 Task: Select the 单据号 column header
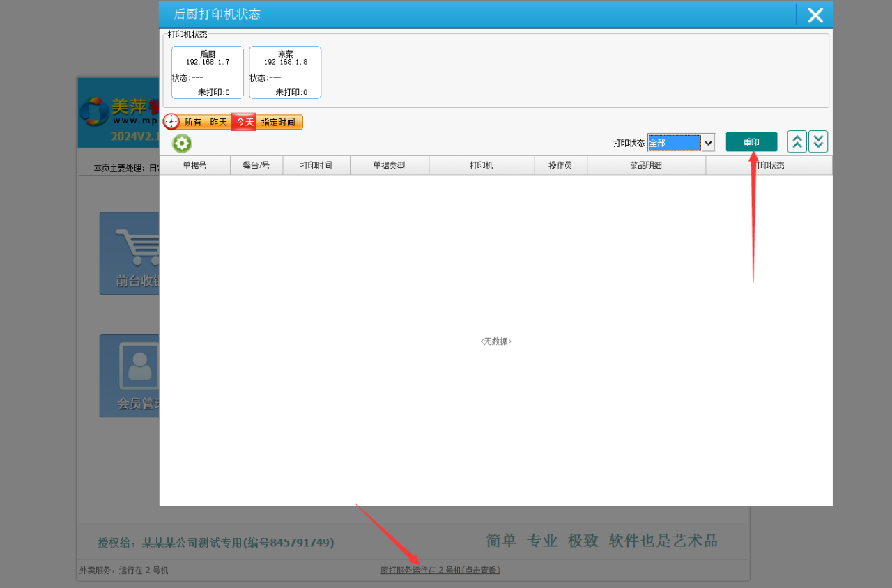195,165
